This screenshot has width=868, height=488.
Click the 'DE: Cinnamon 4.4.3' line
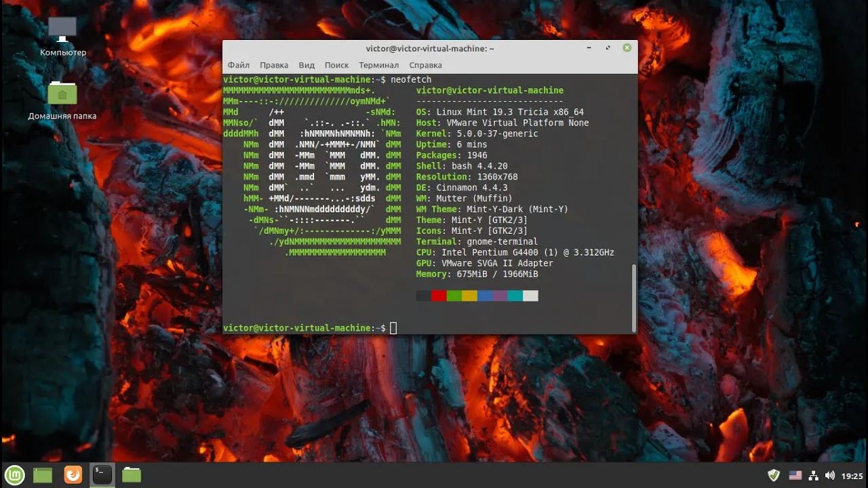(462, 188)
